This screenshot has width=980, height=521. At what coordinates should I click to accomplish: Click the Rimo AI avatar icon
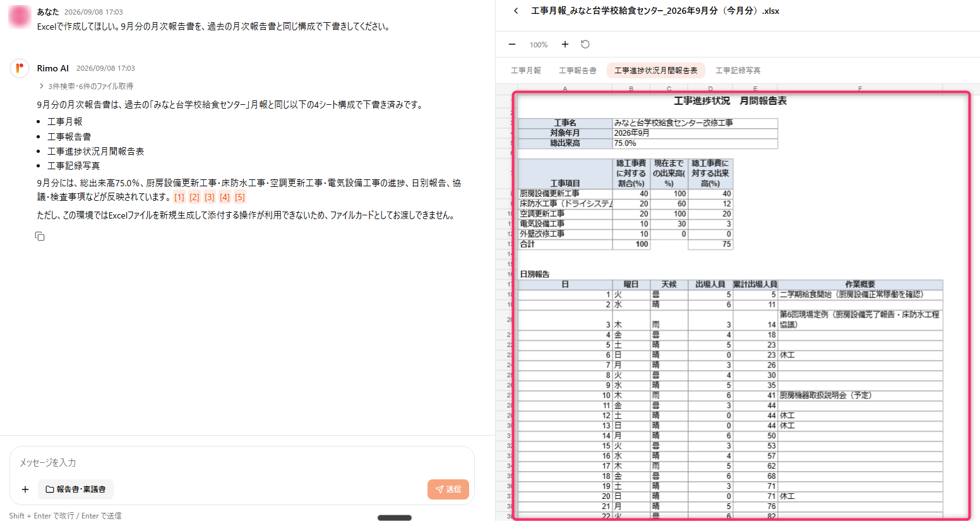point(20,68)
